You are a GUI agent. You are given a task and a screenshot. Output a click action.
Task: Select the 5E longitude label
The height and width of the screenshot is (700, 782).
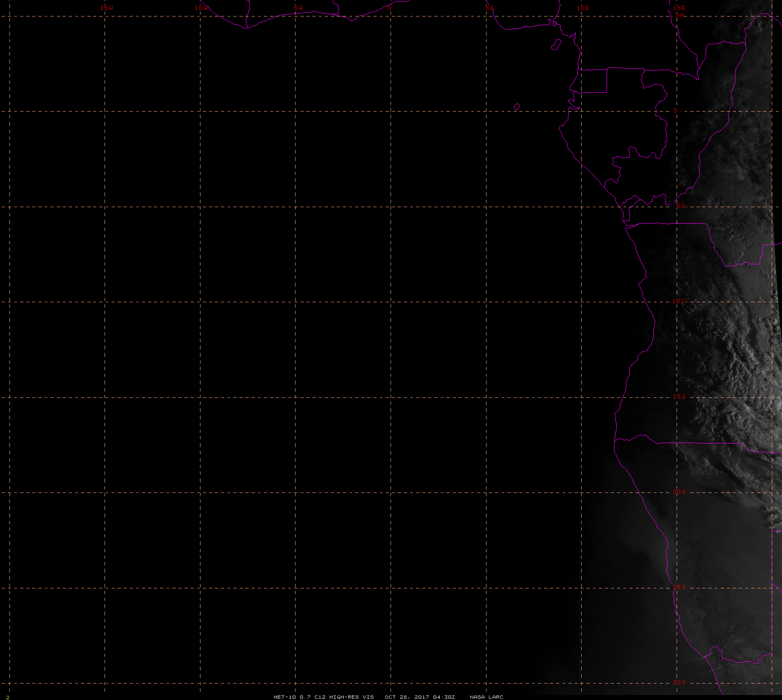tap(490, 8)
